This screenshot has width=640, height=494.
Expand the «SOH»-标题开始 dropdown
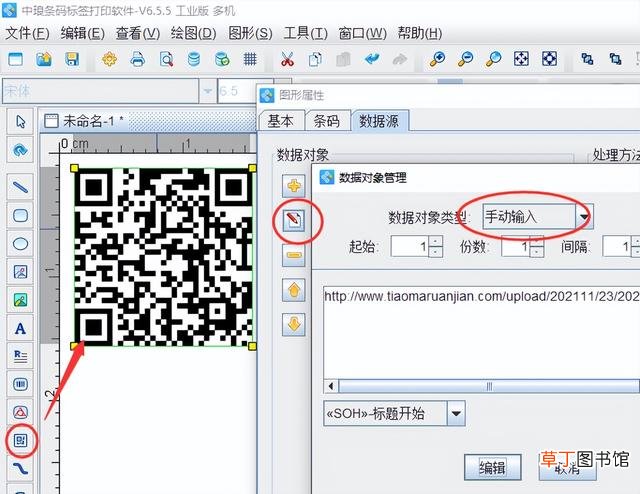pyautogui.click(x=456, y=414)
